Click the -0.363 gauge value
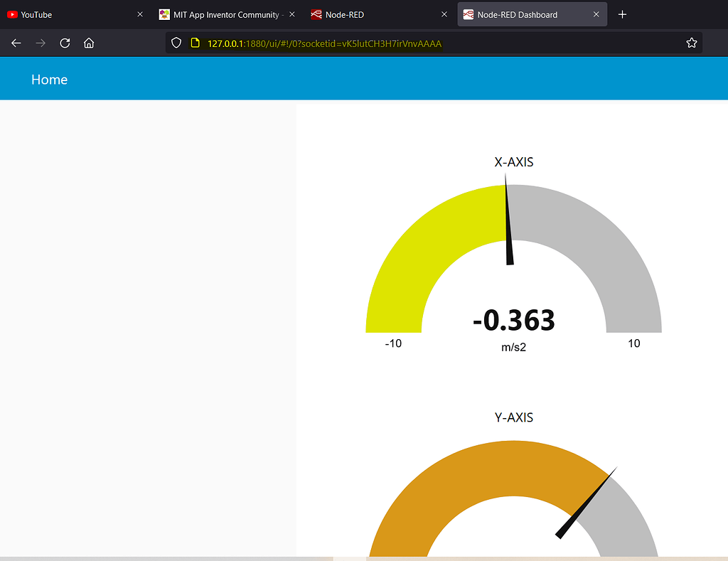728x561 pixels. (513, 321)
